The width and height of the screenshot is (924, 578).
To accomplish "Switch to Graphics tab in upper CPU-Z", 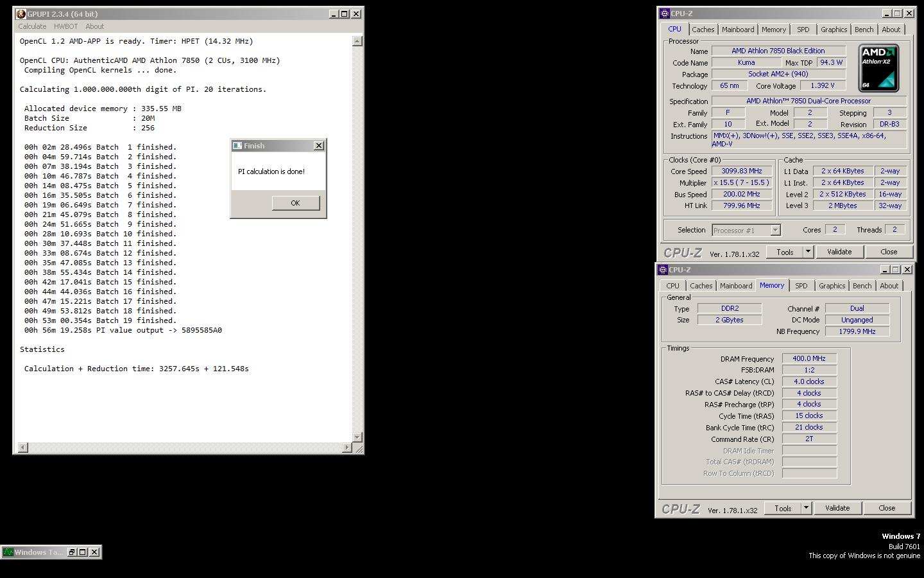I will [834, 30].
